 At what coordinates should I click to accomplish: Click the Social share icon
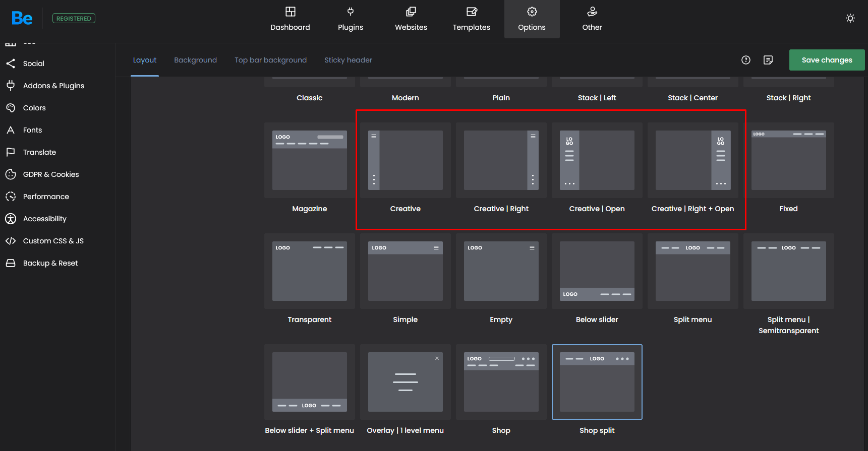pyautogui.click(x=11, y=63)
